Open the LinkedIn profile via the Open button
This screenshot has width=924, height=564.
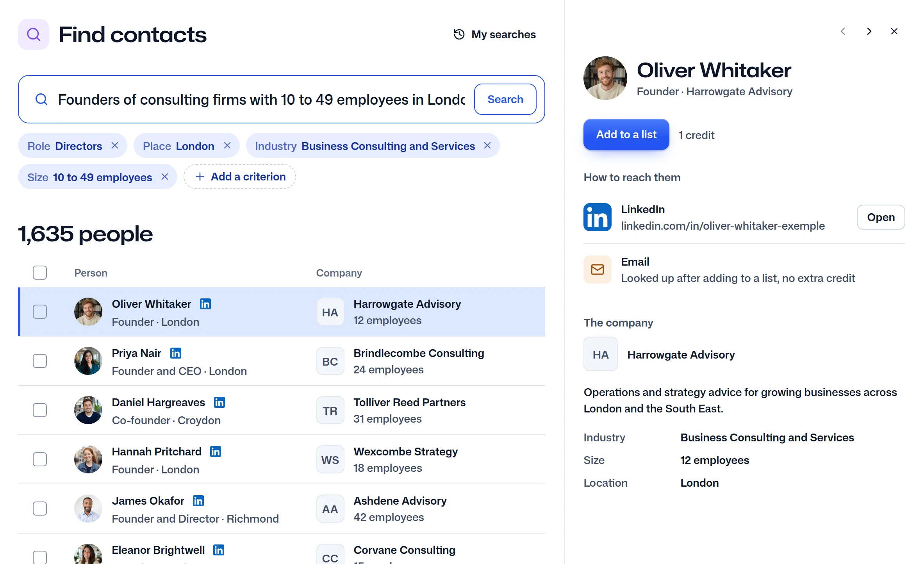point(881,217)
